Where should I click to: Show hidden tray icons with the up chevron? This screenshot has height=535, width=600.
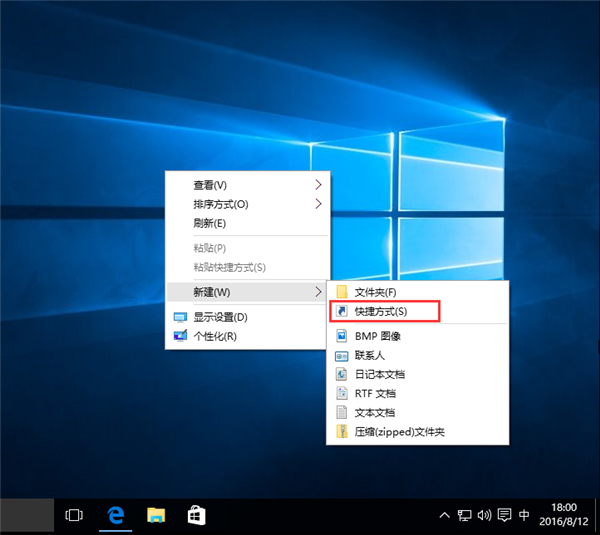(445, 515)
